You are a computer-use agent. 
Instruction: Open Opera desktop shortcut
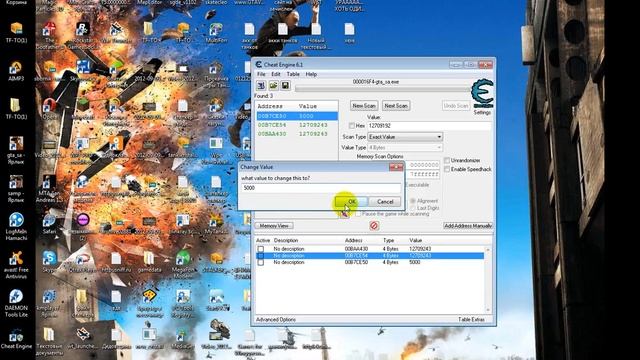pos(49,109)
